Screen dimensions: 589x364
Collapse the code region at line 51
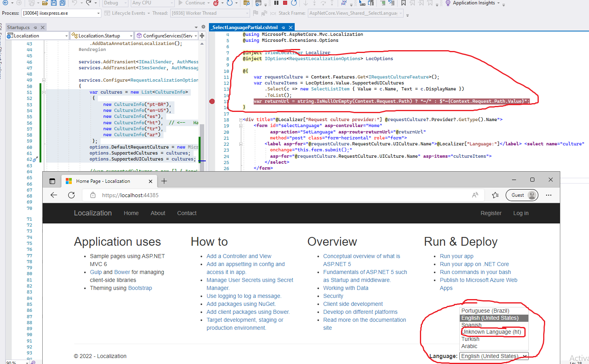point(44,92)
